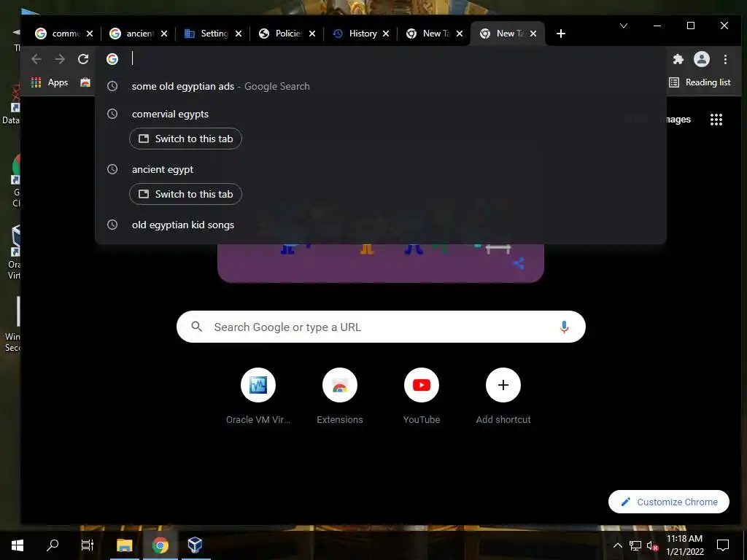Open the profile avatar menu
747x560 pixels.
(701, 59)
